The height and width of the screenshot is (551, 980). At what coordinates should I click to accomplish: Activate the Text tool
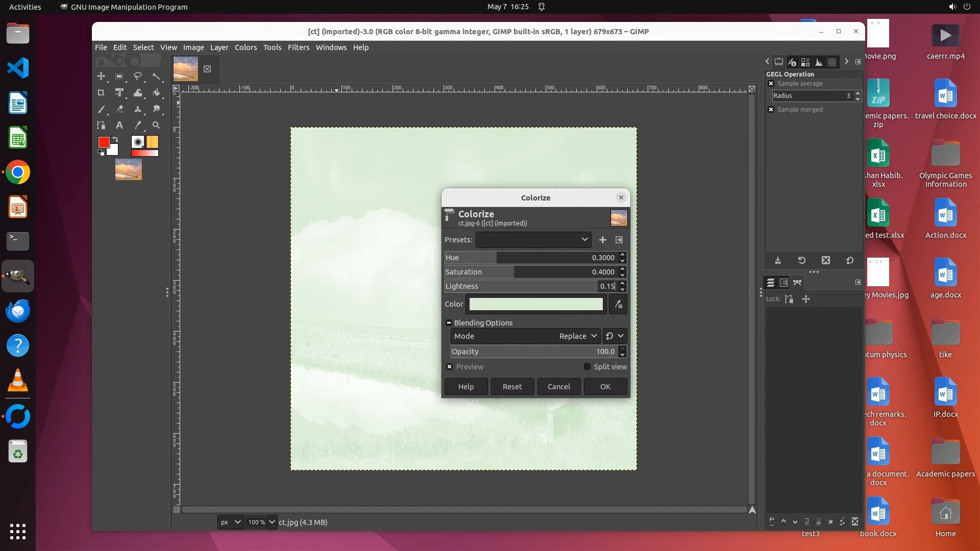[119, 126]
